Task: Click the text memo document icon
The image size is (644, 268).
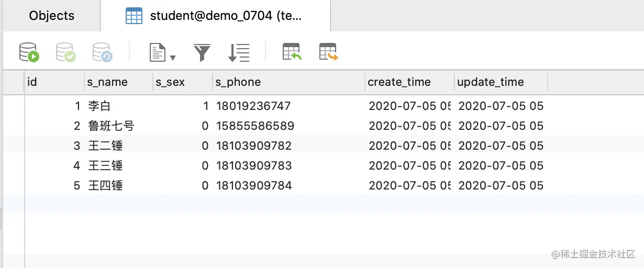Action: 158,52
